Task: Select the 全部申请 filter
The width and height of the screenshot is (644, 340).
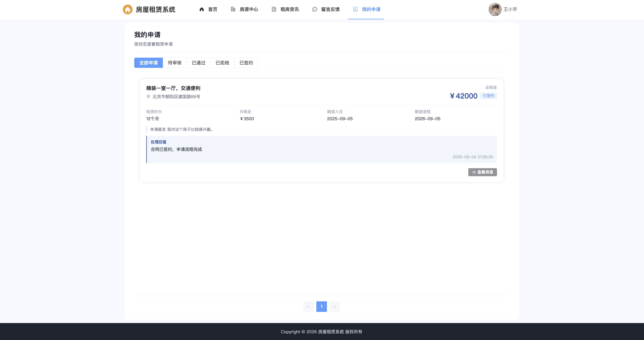Action: pyautogui.click(x=148, y=63)
